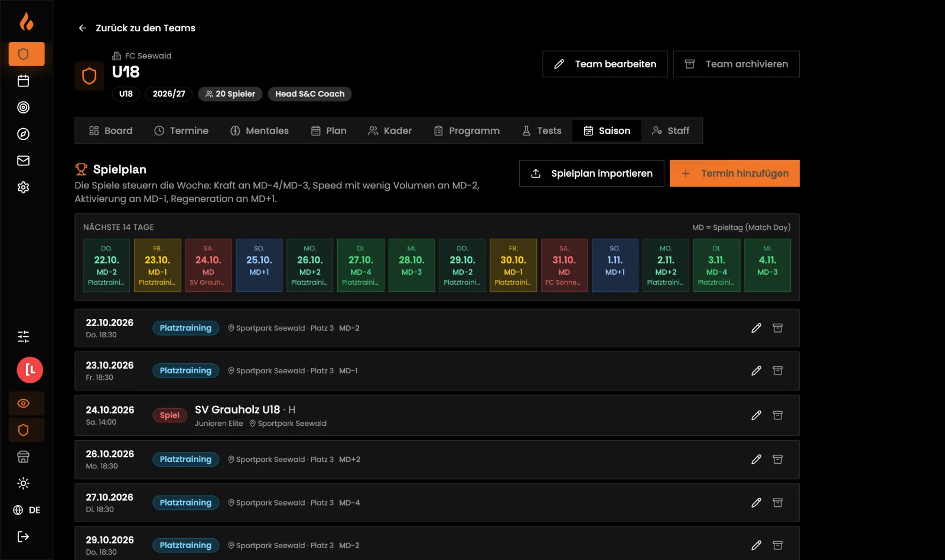Screen dimensions: 945x560
Task: Click the target icon in the sidebar
Action: click(24, 108)
